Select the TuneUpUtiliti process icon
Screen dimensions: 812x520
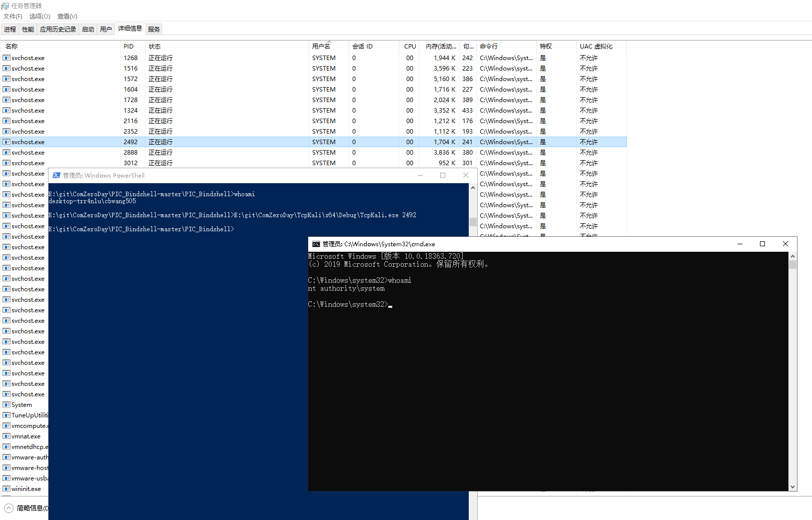coord(7,415)
